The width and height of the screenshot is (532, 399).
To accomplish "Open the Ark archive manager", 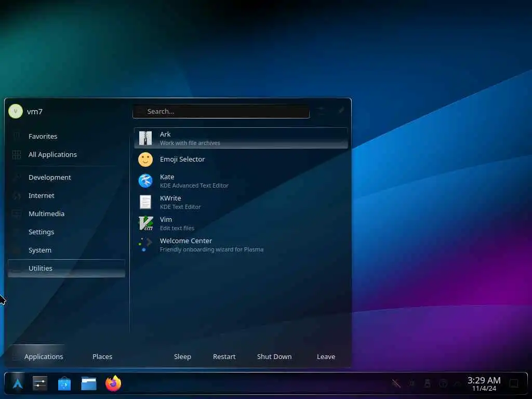I will pyautogui.click(x=241, y=138).
